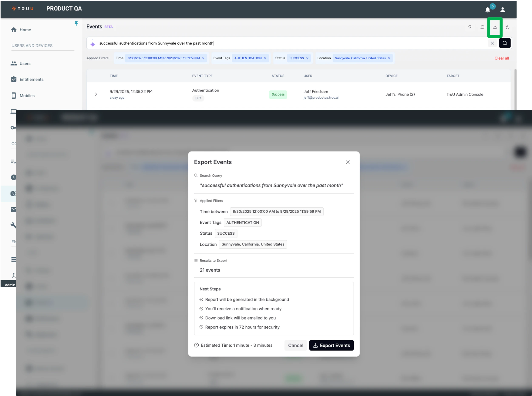
Task: Remove the SUCCESS status filter chip
Action: click(307, 58)
